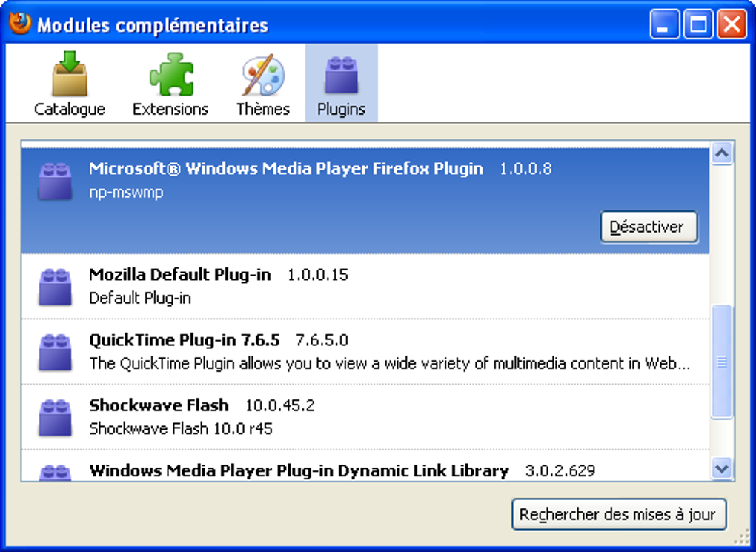
Task: Click the Shockwave Flash brick icon
Action: pos(55,418)
